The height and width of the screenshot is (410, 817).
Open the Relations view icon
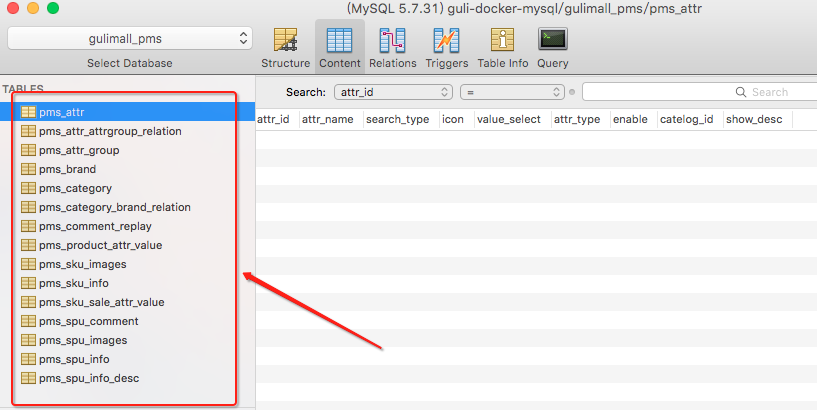tap(392, 41)
